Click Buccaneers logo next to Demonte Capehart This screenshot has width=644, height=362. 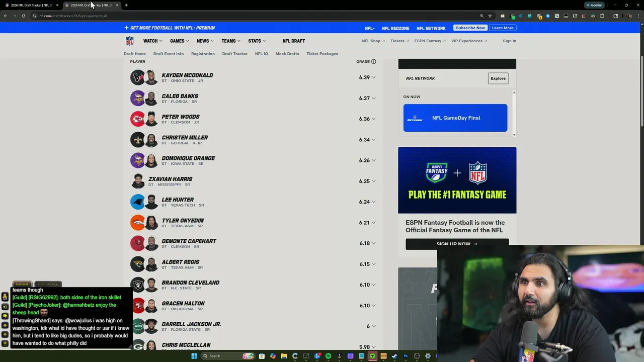point(137,243)
